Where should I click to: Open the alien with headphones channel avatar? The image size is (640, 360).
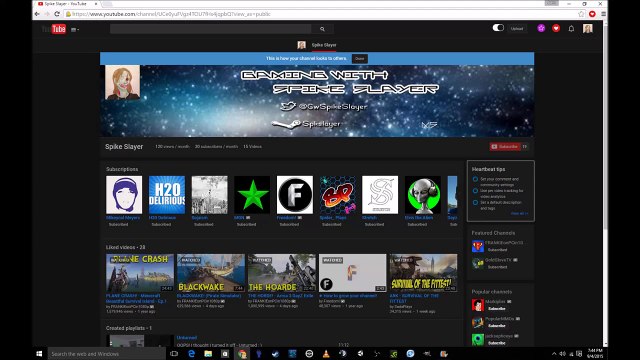point(423,195)
